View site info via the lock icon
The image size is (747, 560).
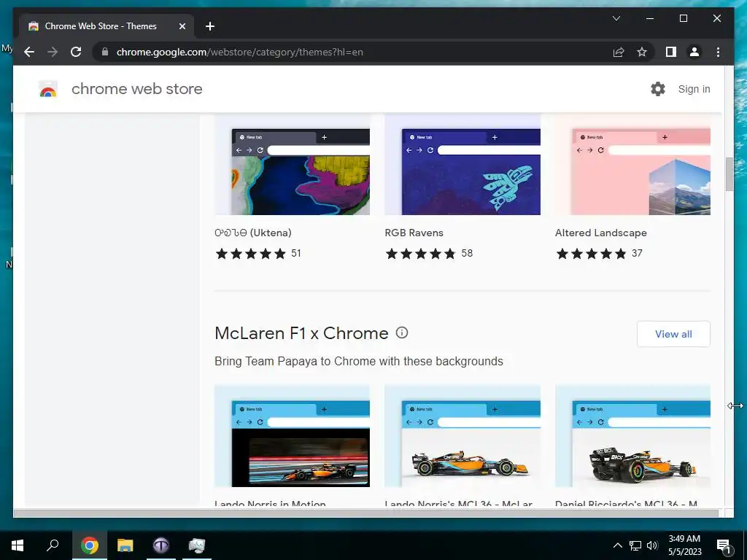coord(105,52)
